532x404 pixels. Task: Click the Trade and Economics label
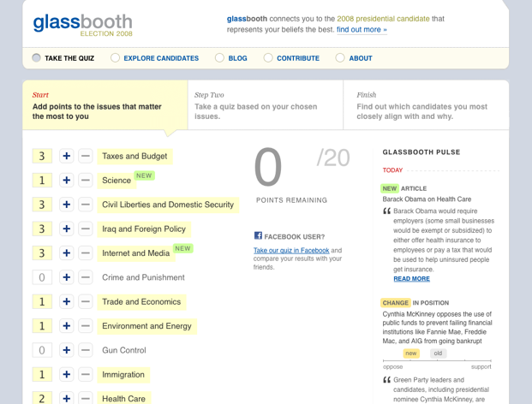[x=141, y=302]
